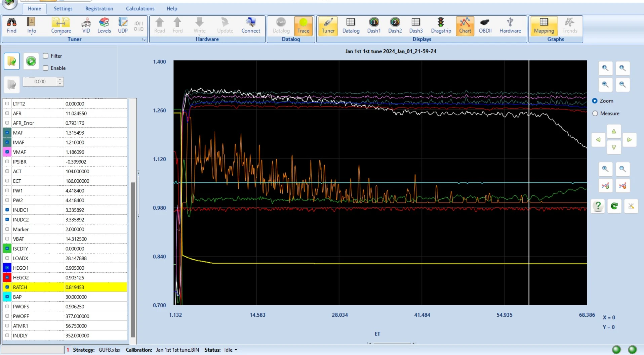Open the Calculations menu tab
This screenshot has width=644, height=355.
(140, 9)
